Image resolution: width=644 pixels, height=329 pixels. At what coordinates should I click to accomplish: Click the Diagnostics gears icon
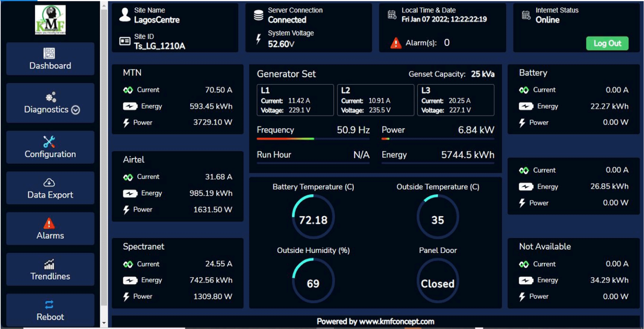click(x=51, y=97)
